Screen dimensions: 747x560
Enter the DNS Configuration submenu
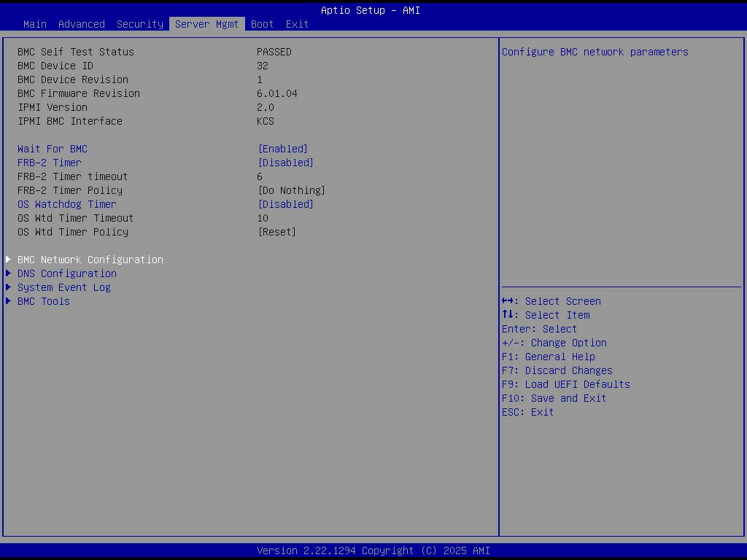click(x=67, y=273)
